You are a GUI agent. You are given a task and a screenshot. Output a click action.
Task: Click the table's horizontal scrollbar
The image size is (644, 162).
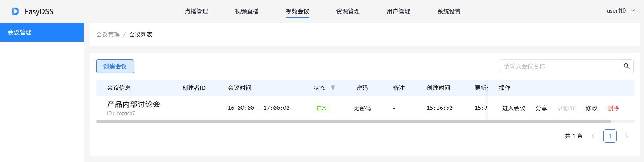tap(354, 121)
